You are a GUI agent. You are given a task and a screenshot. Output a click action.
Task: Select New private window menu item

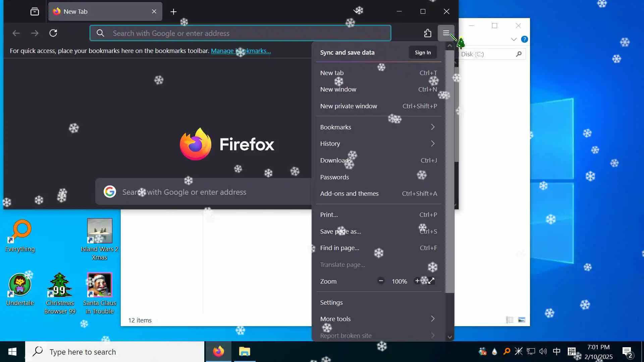pyautogui.click(x=348, y=106)
